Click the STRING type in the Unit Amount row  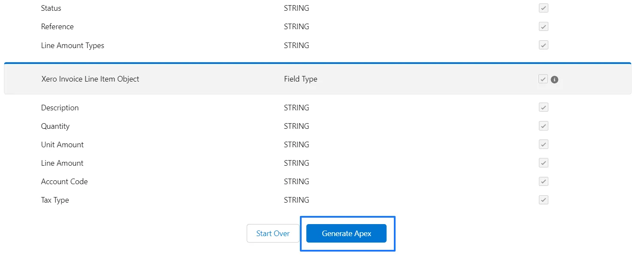tap(296, 145)
